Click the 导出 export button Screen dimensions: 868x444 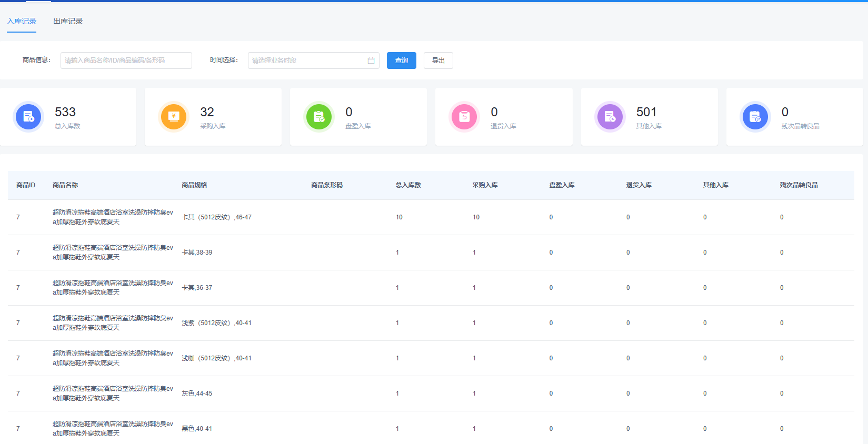[438, 60]
